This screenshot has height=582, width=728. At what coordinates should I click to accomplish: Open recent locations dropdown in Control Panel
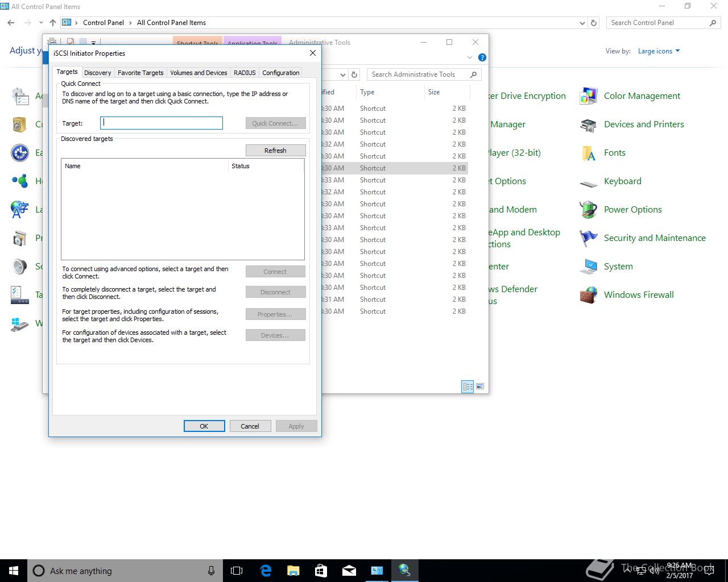click(x=41, y=23)
